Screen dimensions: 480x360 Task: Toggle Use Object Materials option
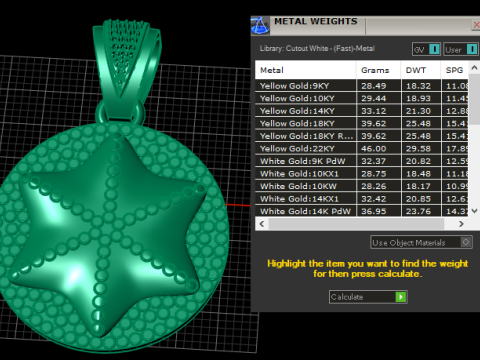tap(421, 242)
